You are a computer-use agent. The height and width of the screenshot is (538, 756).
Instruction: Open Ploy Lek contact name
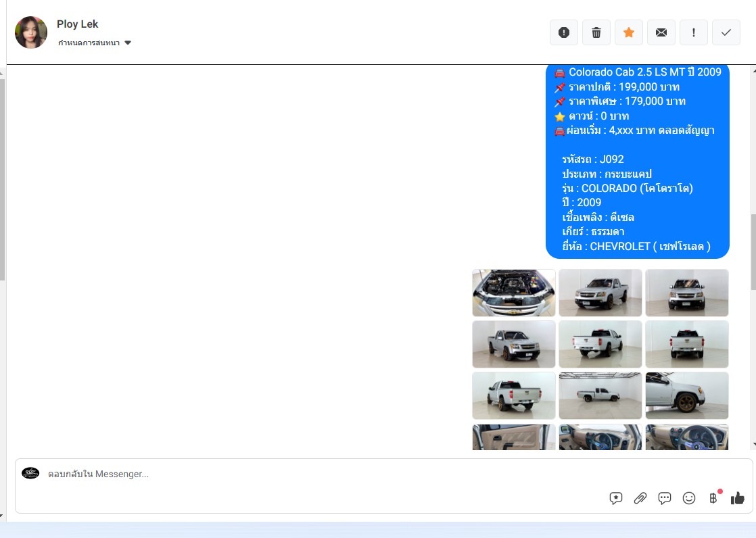pos(77,24)
